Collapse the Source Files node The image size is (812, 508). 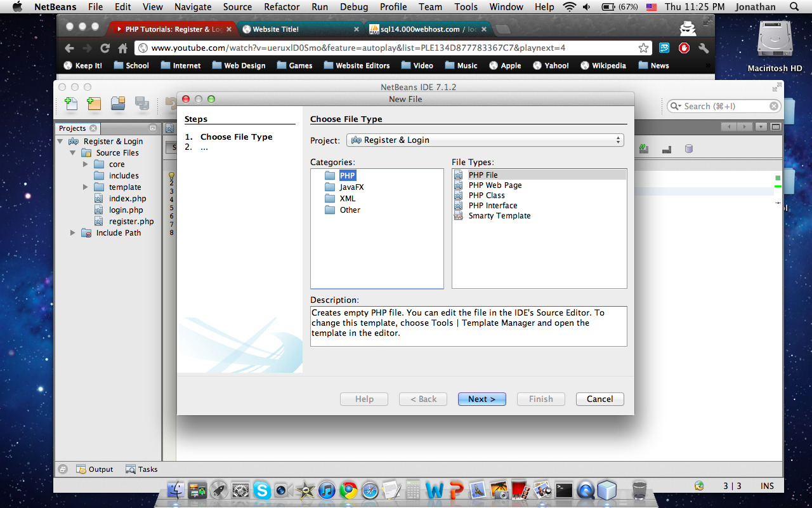click(73, 153)
